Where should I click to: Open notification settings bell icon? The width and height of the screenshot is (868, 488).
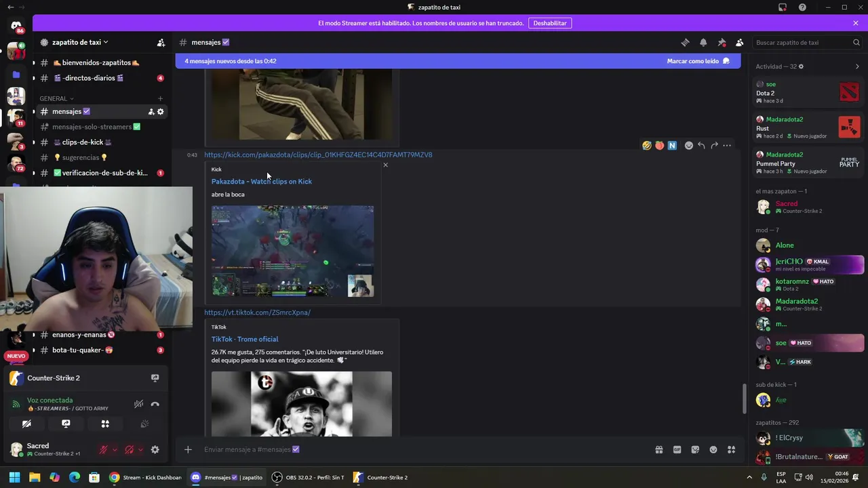point(703,42)
